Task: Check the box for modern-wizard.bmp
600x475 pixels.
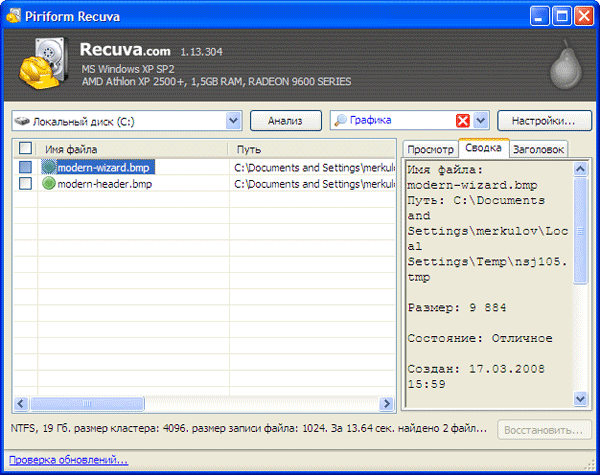Action: pos(25,167)
